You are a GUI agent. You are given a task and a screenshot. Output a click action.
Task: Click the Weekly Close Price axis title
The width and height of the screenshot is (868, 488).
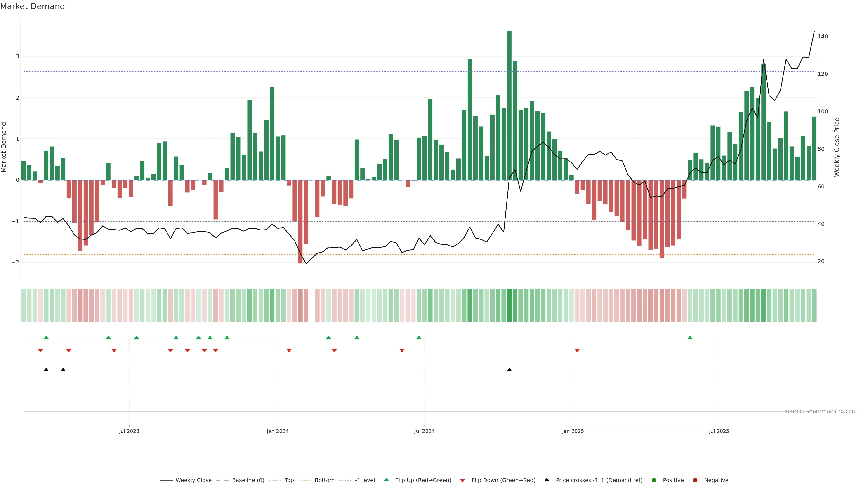tap(837, 147)
